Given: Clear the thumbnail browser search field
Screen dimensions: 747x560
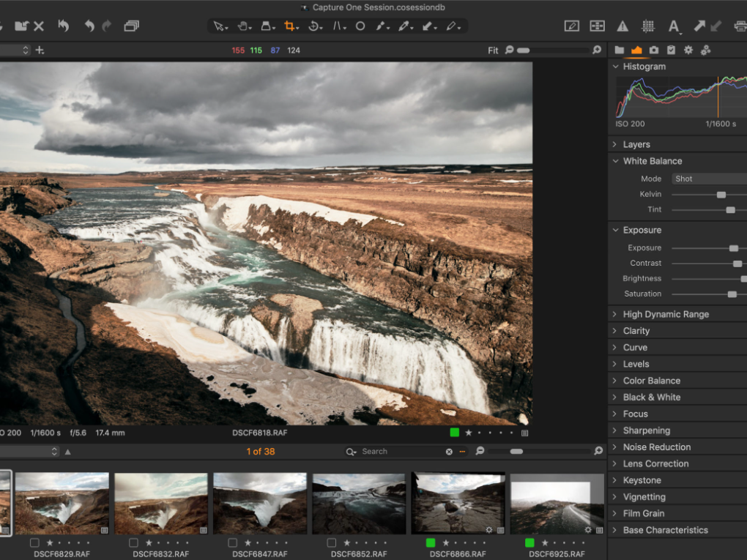Looking at the screenshot, I should click(449, 452).
